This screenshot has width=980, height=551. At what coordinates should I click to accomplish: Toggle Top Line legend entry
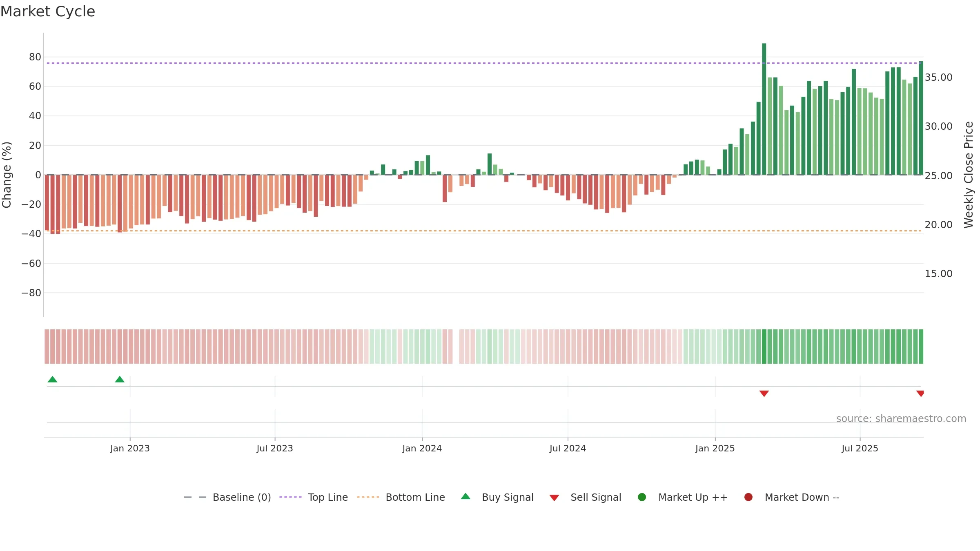[x=314, y=497]
